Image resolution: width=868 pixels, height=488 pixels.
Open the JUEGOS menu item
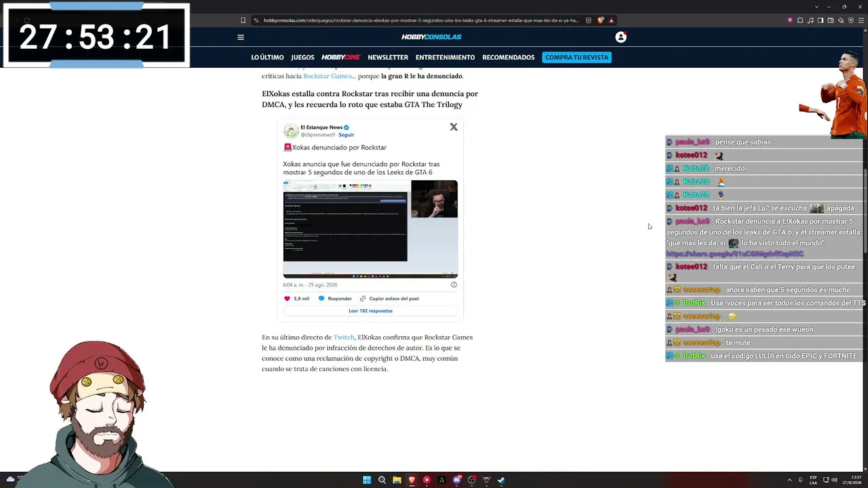(302, 58)
